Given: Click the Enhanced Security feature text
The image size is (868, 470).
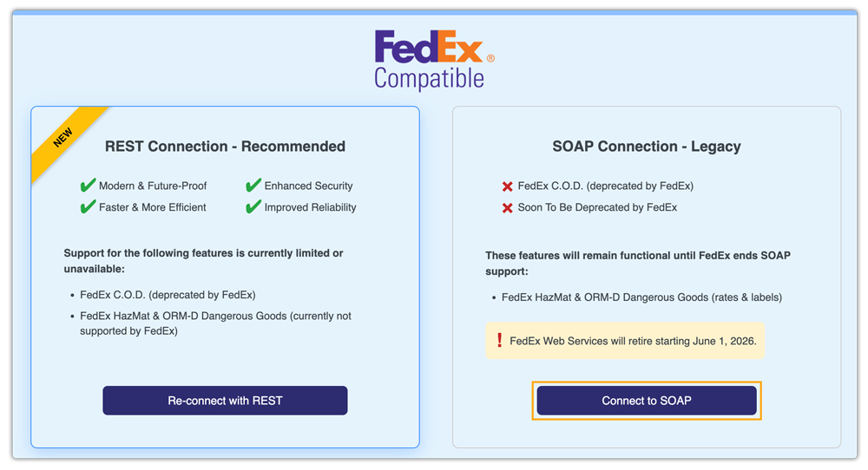Looking at the screenshot, I should (x=308, y=186).
